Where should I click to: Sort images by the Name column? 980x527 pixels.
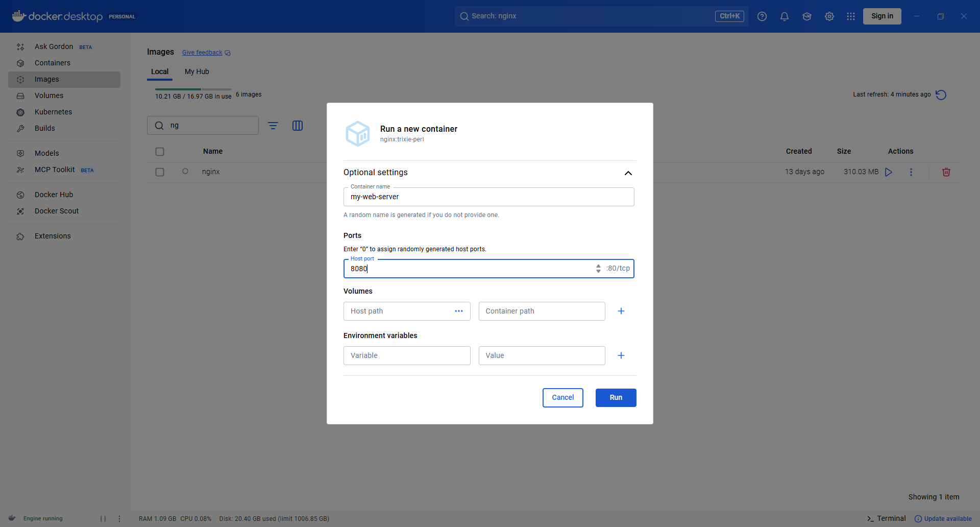coord(213,151)
